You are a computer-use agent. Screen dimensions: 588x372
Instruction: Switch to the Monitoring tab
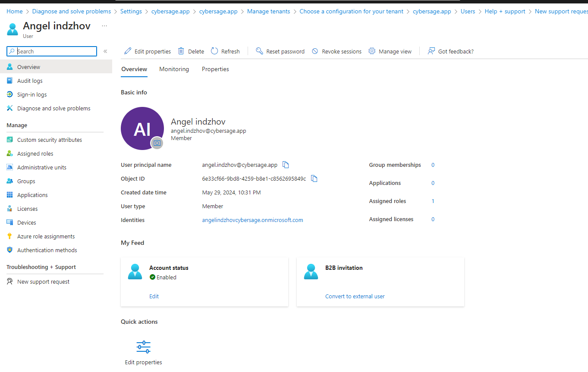[x=174, y=69]
